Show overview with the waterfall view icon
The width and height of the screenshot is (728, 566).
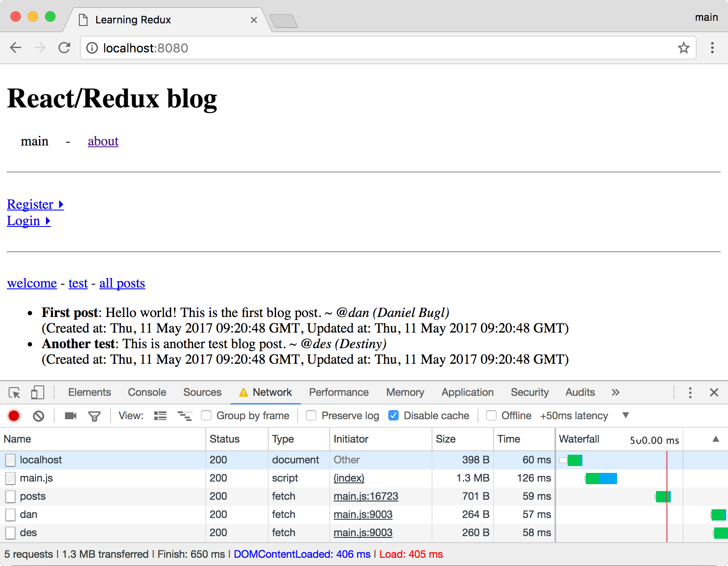pos(185,416)
